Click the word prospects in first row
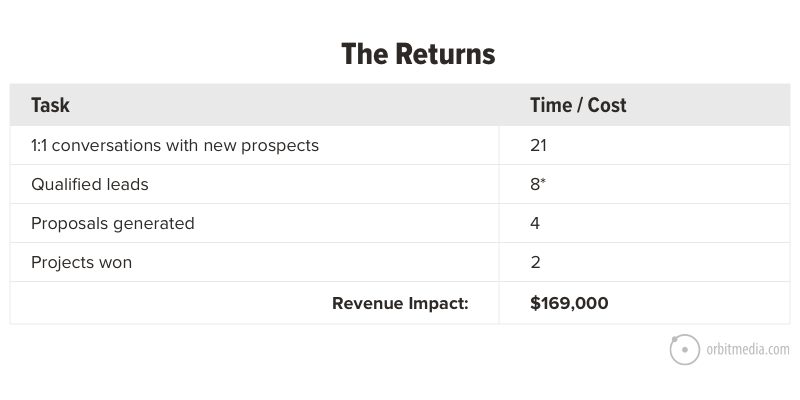Image resolution: width=800 pixels, height=400 pixels. 280,146
